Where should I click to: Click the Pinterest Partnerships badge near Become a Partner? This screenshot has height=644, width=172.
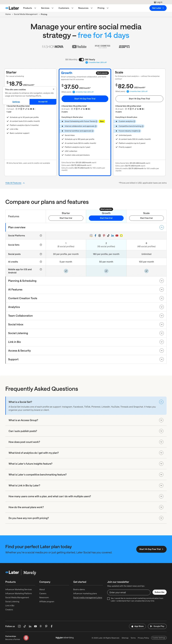(x=26, y=638)
